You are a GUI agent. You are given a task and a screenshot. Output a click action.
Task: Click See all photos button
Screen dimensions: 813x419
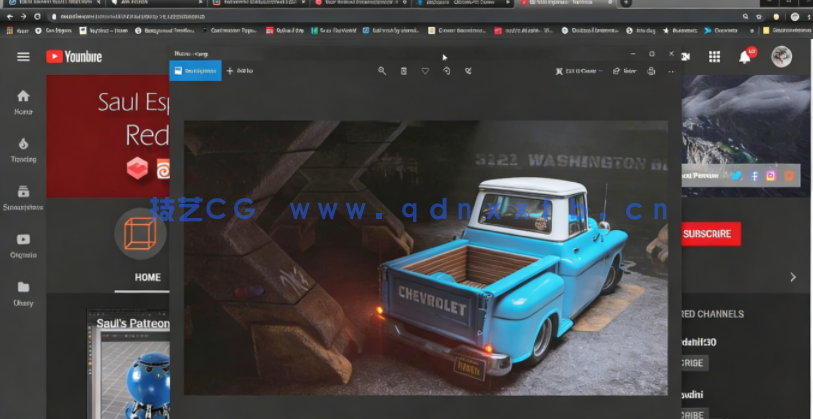click(x=195, y=71)
